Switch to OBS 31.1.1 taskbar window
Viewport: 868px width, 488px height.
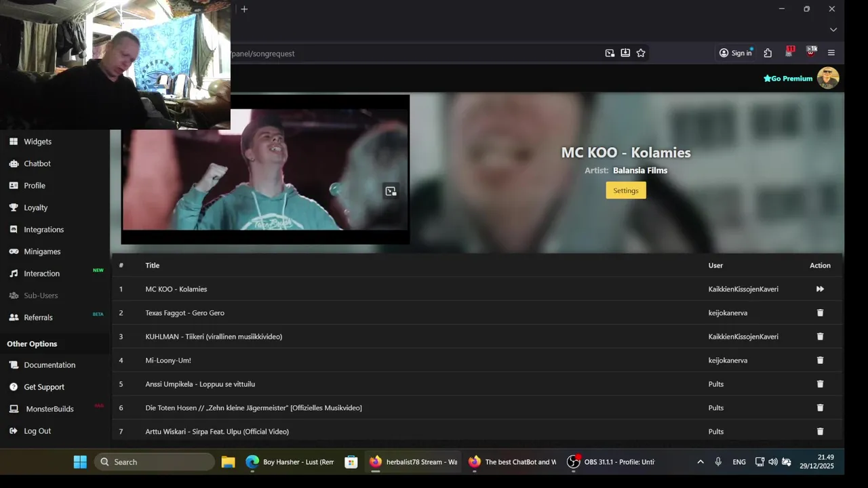(610, 462)
